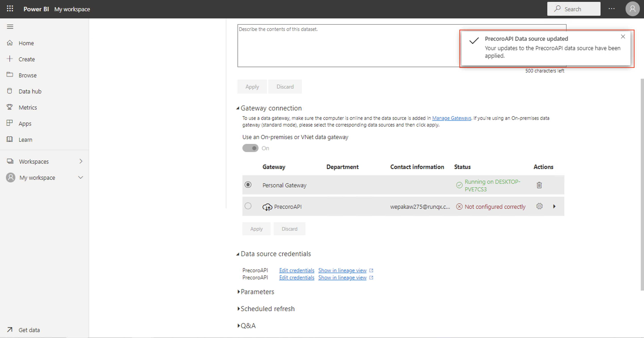Image resolution: width=644 pixels, height=338 pixels.
Task: Select the PrecoroAPI gateway radio button
Action: pos(248,206)
